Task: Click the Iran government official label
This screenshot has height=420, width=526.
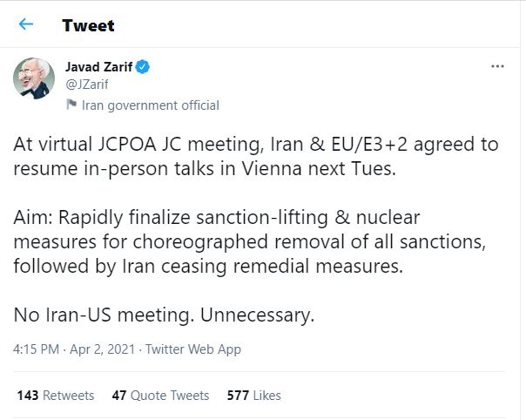Action: pyautogui.click(x=150, y=105)
